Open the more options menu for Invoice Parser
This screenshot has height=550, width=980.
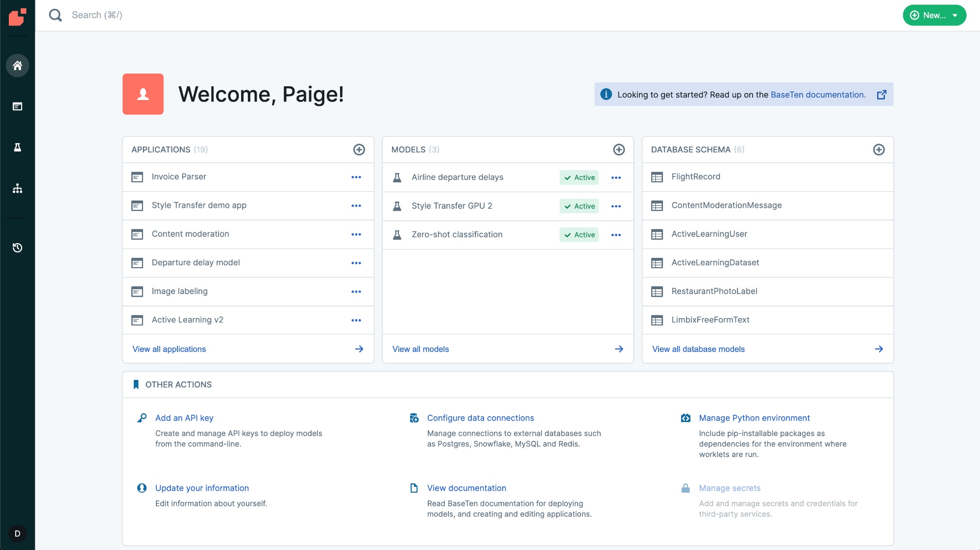pyautogui.click(x=356, y=177)
